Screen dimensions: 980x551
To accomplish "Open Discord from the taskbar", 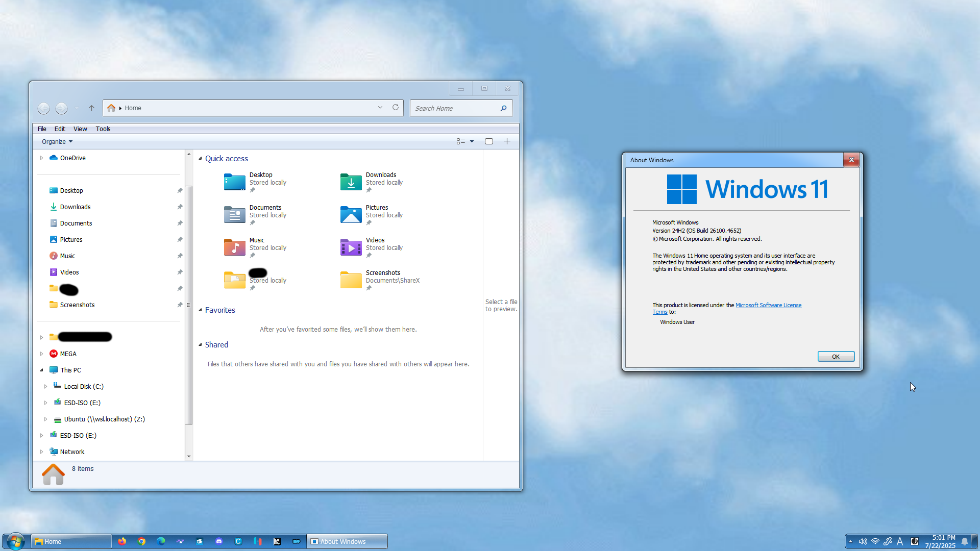I will tap(219, 541).
